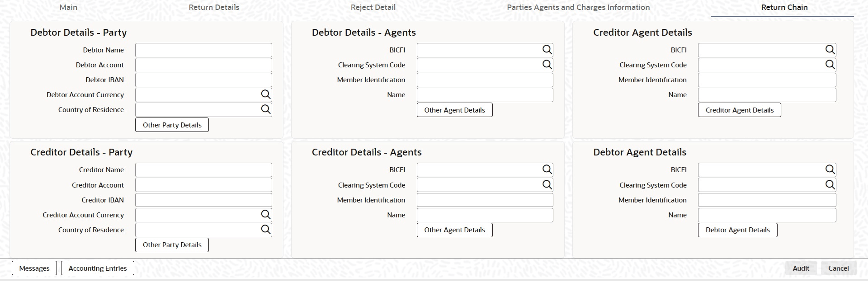Open lookup for Debtor Country of Residence

click(x=265, y=109)
